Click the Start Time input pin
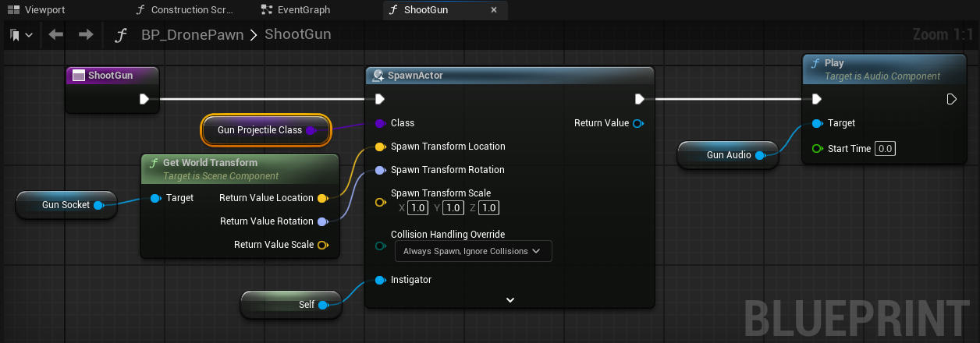This screenshot has height=343, width=980. 816,148
